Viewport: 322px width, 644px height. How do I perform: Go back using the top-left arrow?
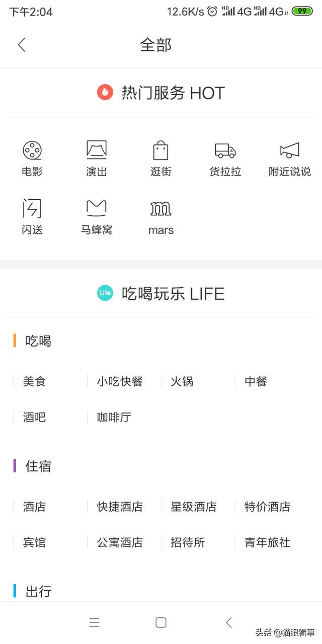(x=21, y=44)
